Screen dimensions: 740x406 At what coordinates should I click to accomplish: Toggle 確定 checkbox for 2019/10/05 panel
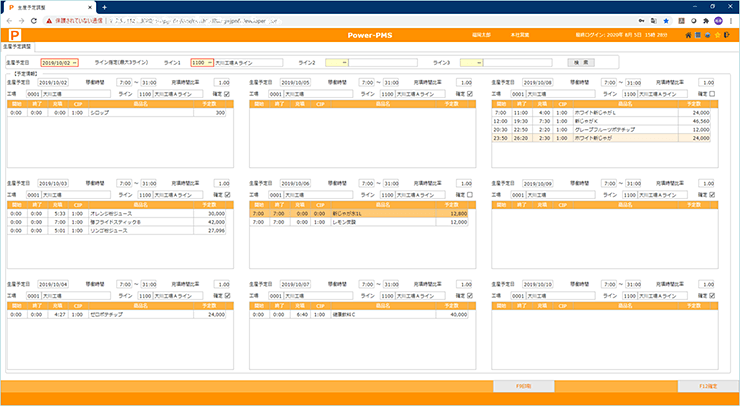pyautogui.click(x=470, y=94)
